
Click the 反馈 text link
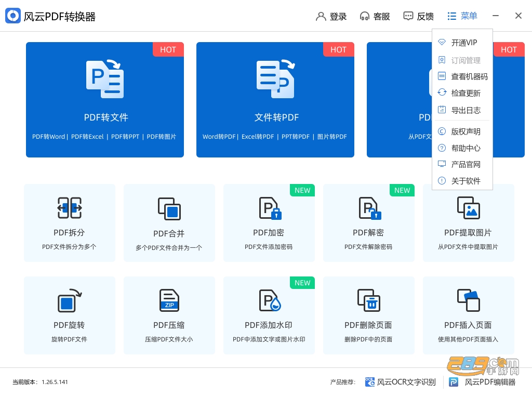(x=425, y=16)
